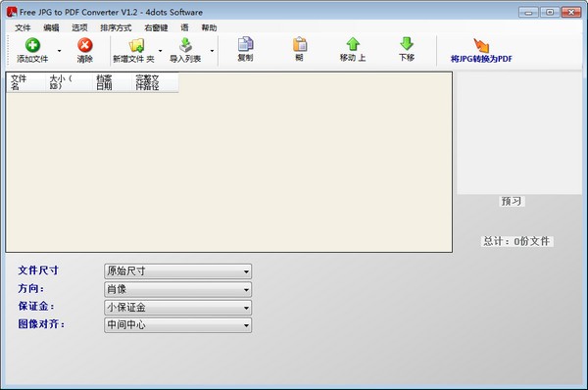Sort by the File Name (文件名) column header

(x=25, y=82)
